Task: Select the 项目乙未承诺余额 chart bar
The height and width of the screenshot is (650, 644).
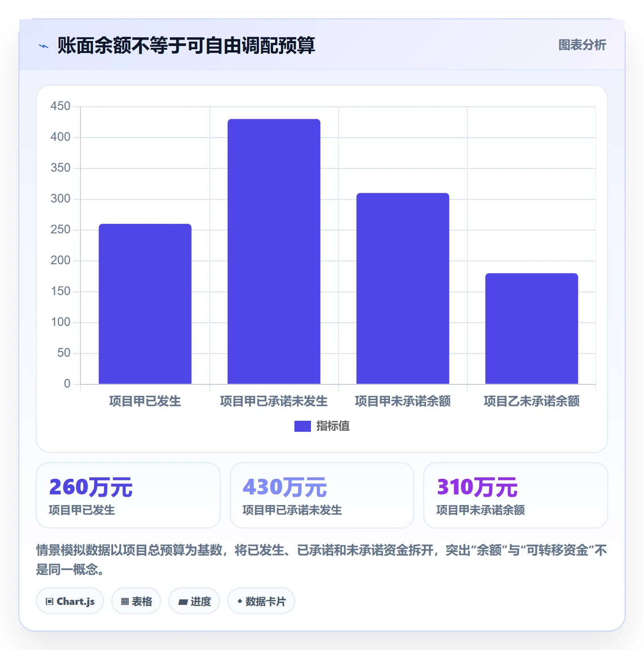Action: pos(531,329)
